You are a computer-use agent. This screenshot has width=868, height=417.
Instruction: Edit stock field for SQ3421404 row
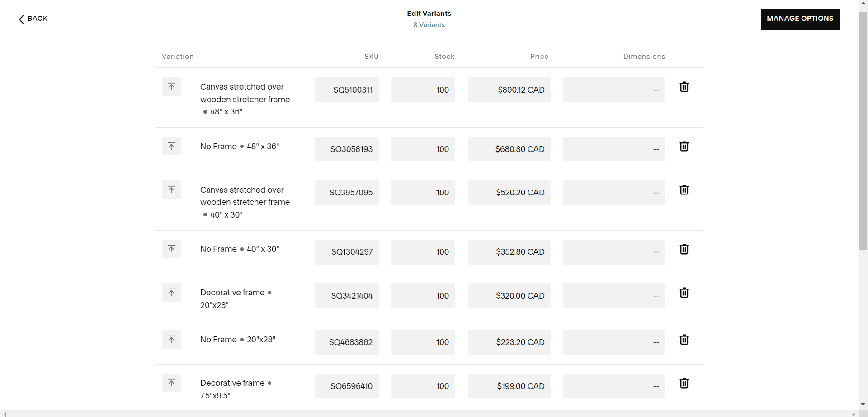click(x=423, y=295)
